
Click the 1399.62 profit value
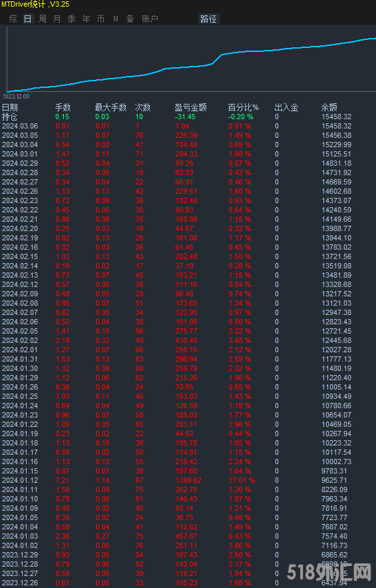tap(188, 480)
